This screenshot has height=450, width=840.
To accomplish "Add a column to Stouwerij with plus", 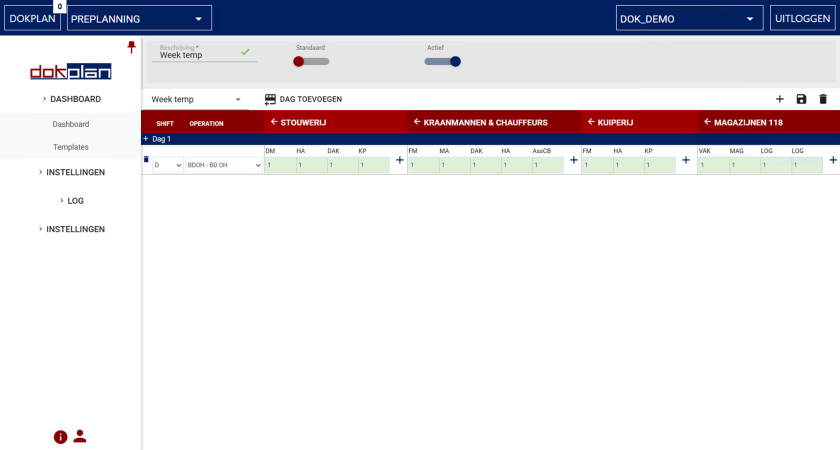I will coord(400,160).
